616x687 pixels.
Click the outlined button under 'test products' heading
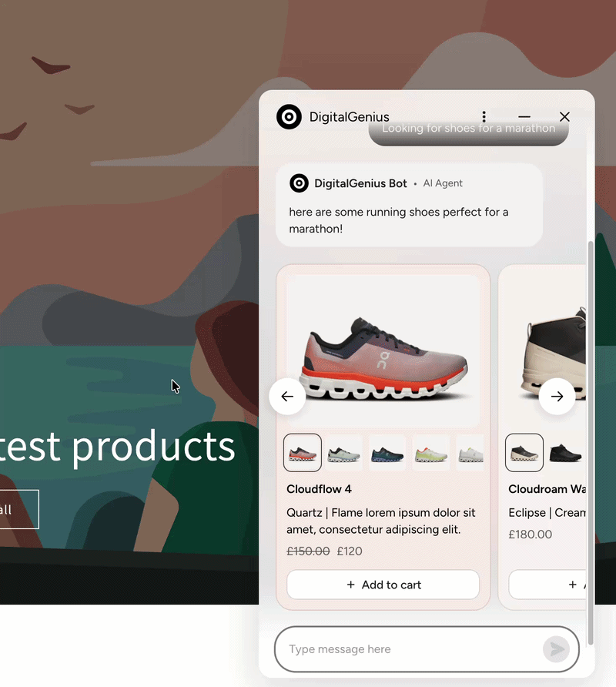18,510
